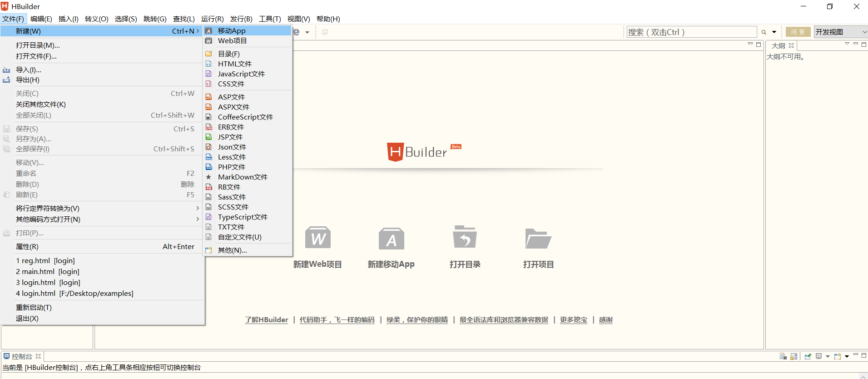Click the display selected console icon
The width and height of the screenshot is (868, 379).
click(x=818, y=356)
